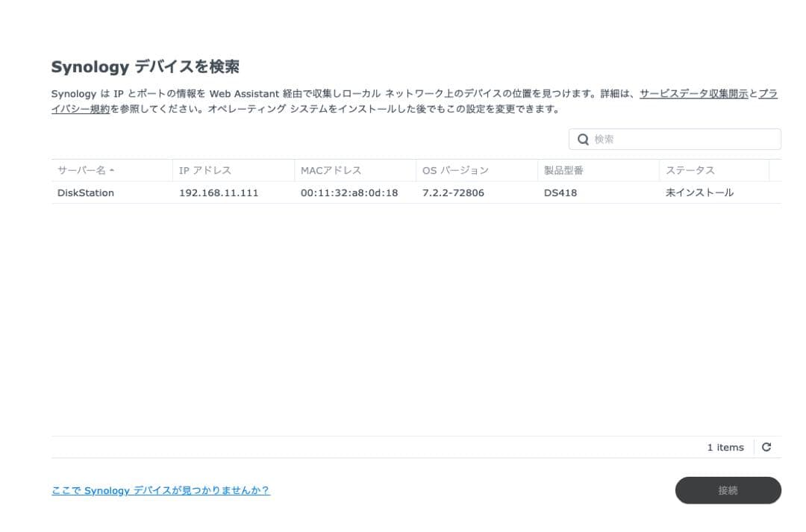Select the DiskStation device row
Viewport: 806px width, 532px height.
[x=299, y=193]
